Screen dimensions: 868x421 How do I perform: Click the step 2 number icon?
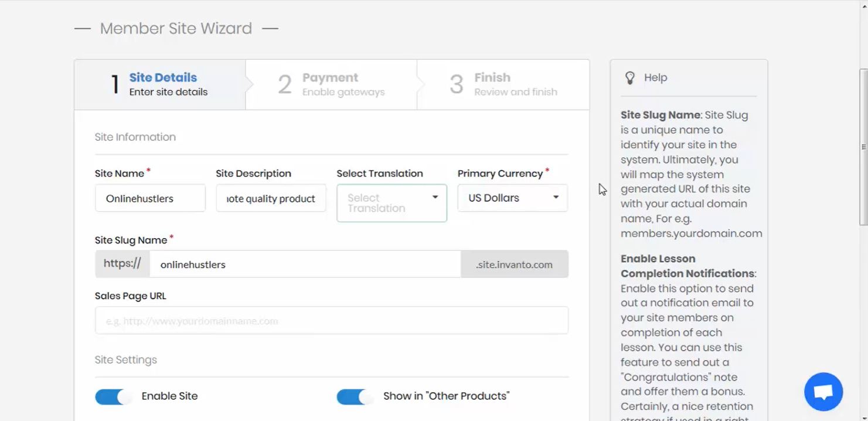(285, 84)
